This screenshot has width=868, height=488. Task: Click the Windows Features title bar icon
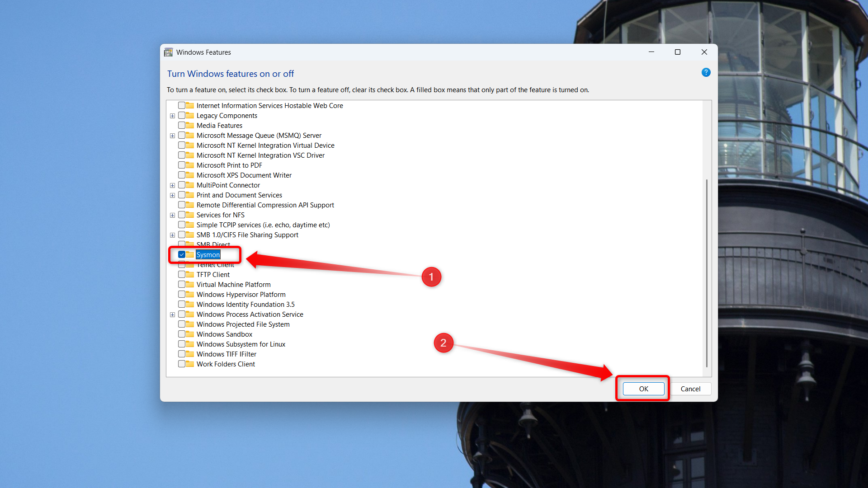[x=169, y=52]
